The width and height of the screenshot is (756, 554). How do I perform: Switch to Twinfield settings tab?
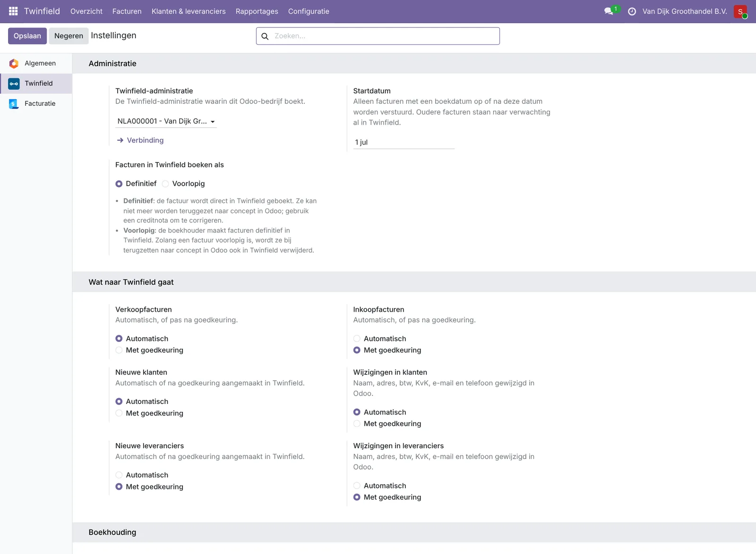point(36,84)
